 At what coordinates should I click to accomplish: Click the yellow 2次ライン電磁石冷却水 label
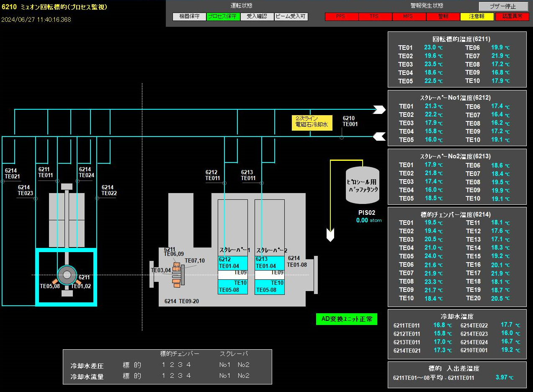(312, 123)
